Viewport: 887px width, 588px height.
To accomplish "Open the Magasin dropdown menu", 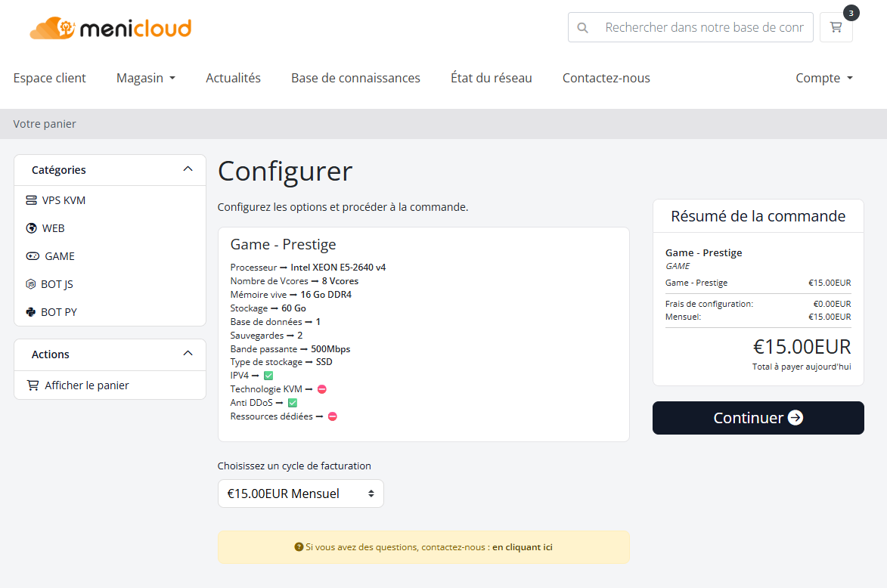I will (x=146, y=78).
